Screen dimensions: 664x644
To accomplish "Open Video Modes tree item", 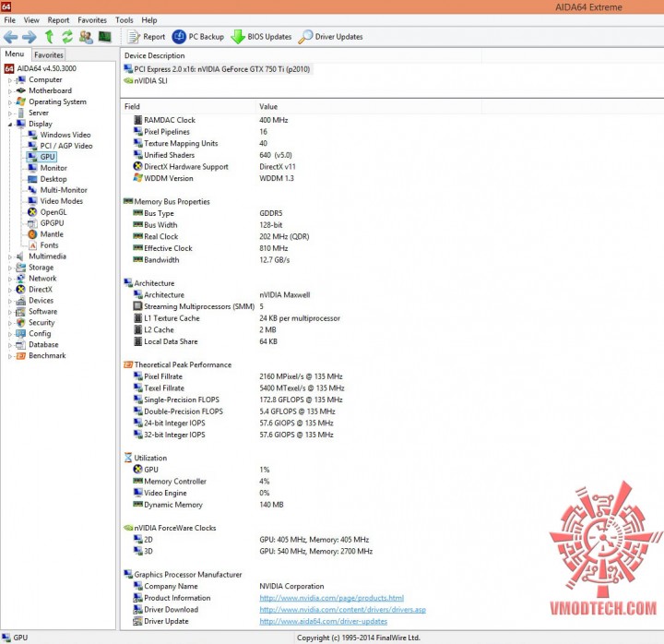I will tap(62, 201).
